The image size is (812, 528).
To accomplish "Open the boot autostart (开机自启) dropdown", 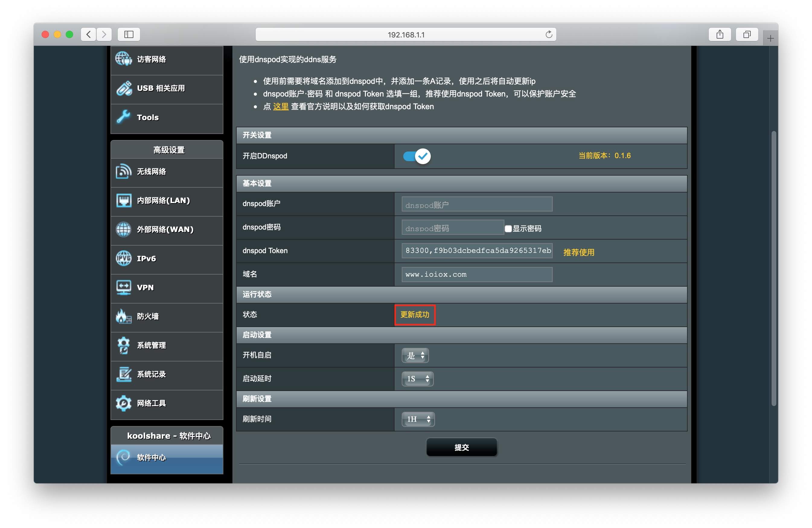I will (415, 356).
